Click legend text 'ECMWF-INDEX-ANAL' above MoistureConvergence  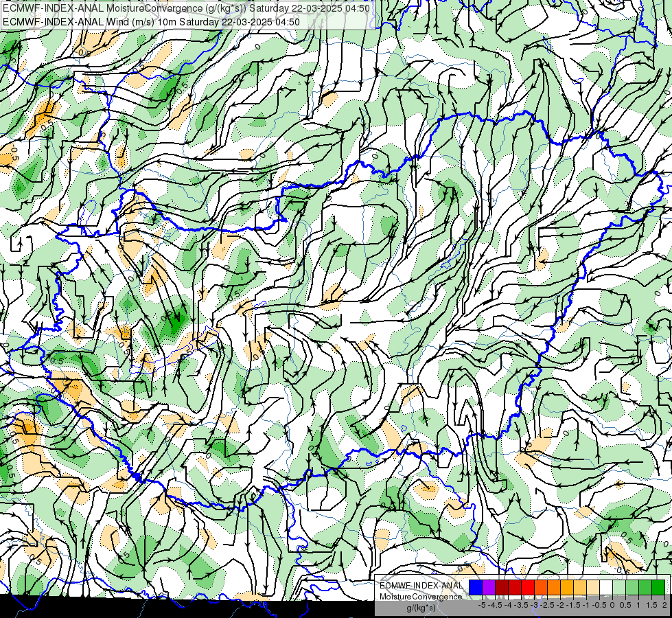pos(421,586)
